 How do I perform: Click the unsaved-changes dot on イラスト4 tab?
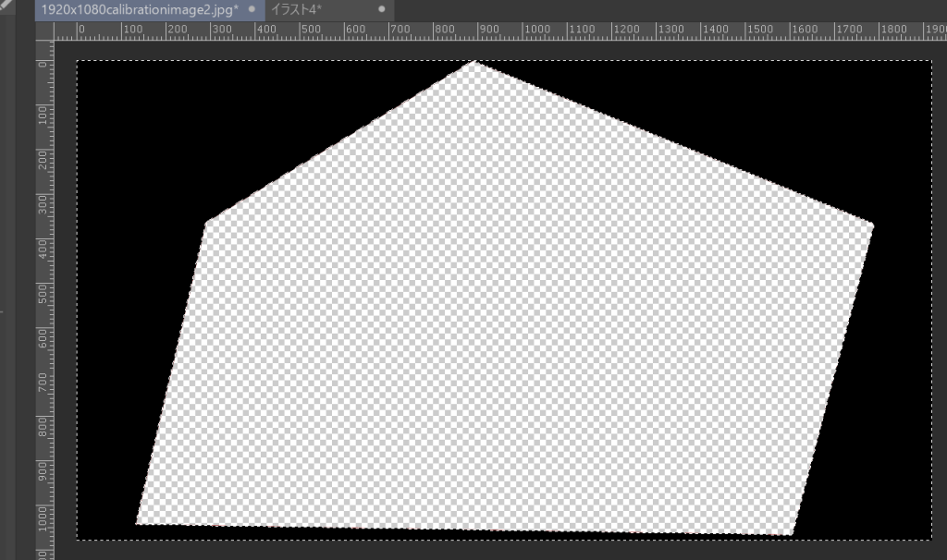[380, 7]
